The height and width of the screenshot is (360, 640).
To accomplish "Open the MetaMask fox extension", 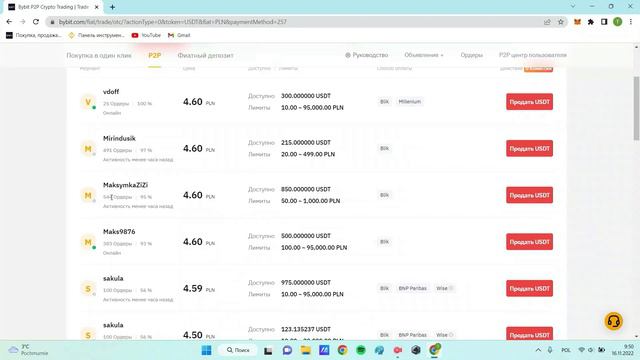I will pos(577,22).
